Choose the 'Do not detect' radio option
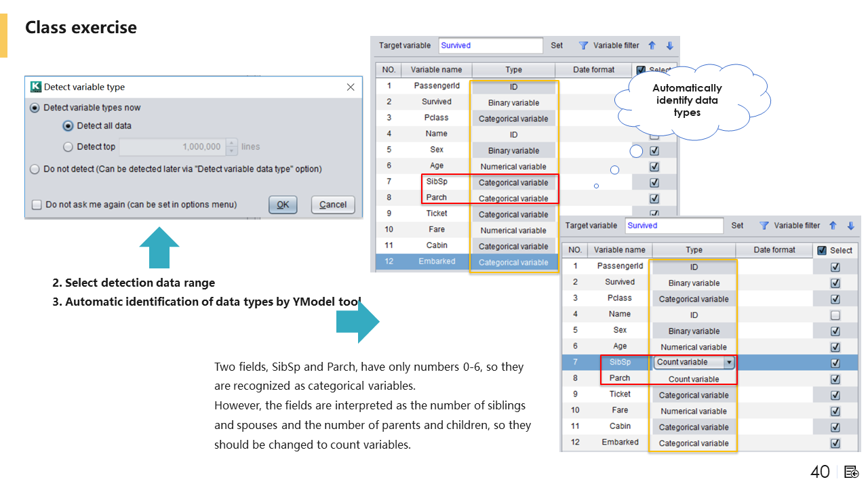This screenshot has width=868, height=488. click(x=35, y=169)
